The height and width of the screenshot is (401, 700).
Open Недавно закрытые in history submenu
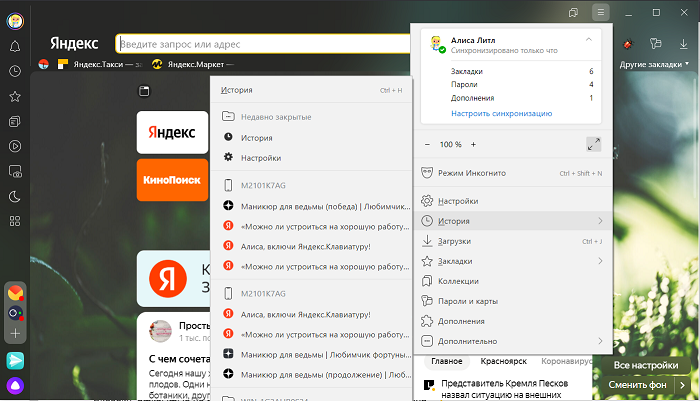coord(311,117)
